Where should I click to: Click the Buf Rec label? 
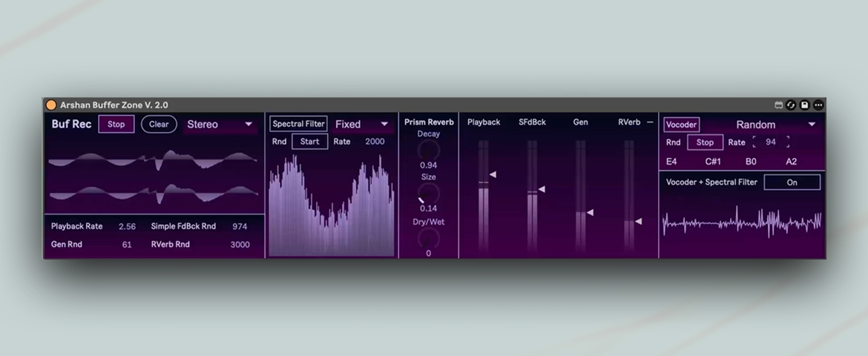point(71,124)
